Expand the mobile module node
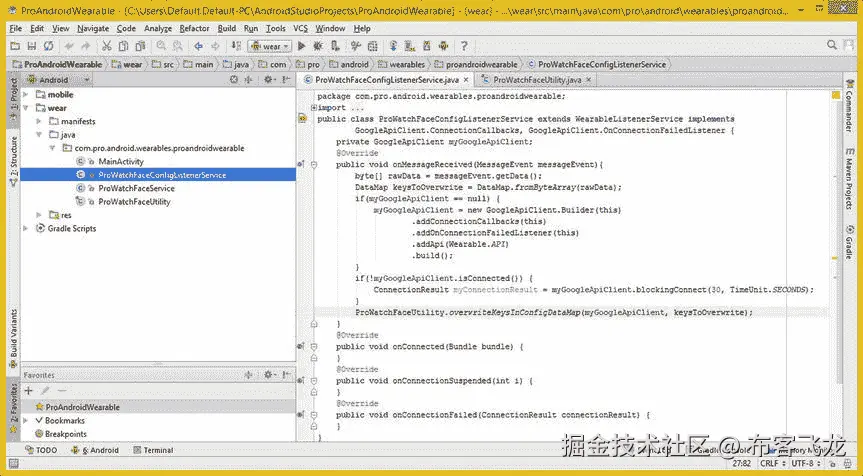Viewport: 863px width, 476px height. click(25, 95)
